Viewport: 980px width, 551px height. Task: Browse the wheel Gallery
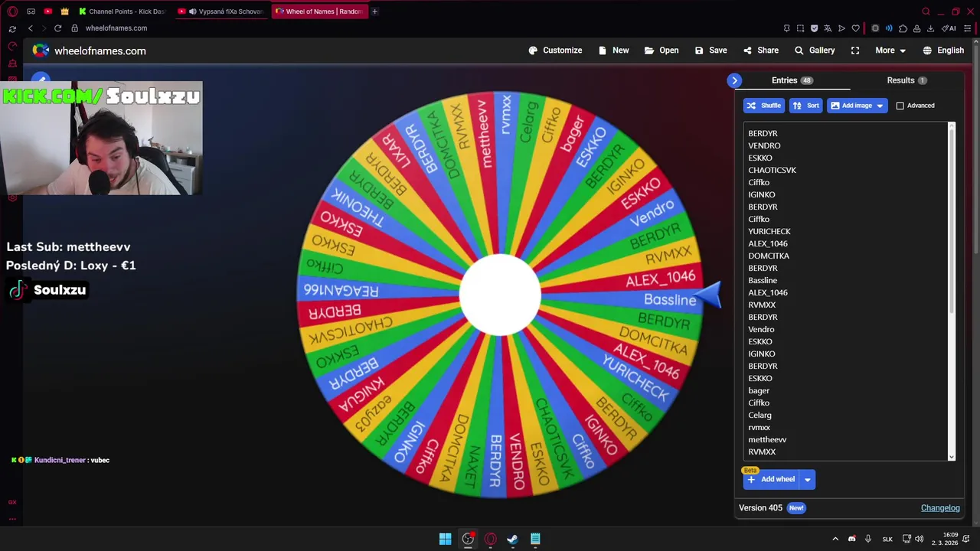[x=814, y=51]
